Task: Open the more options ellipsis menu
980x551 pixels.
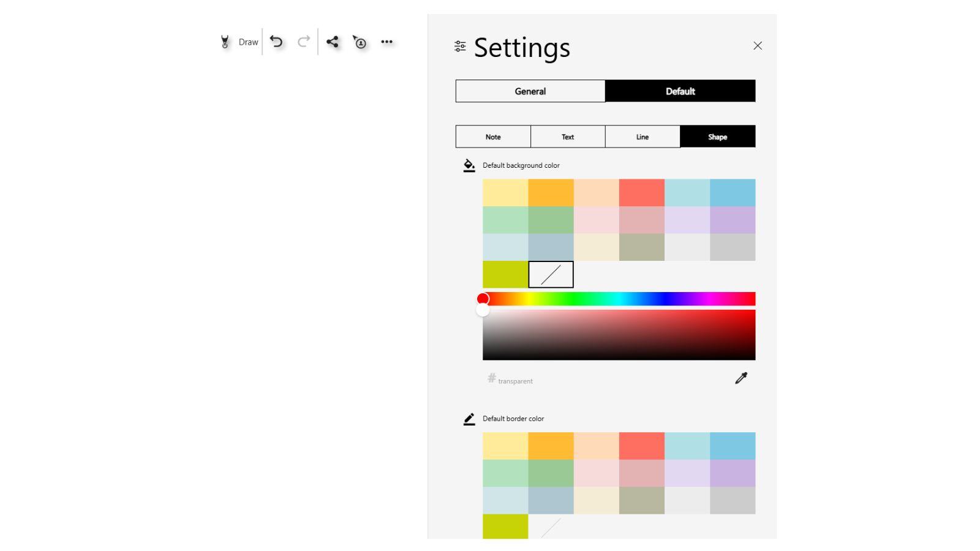Action: [387, 41]
